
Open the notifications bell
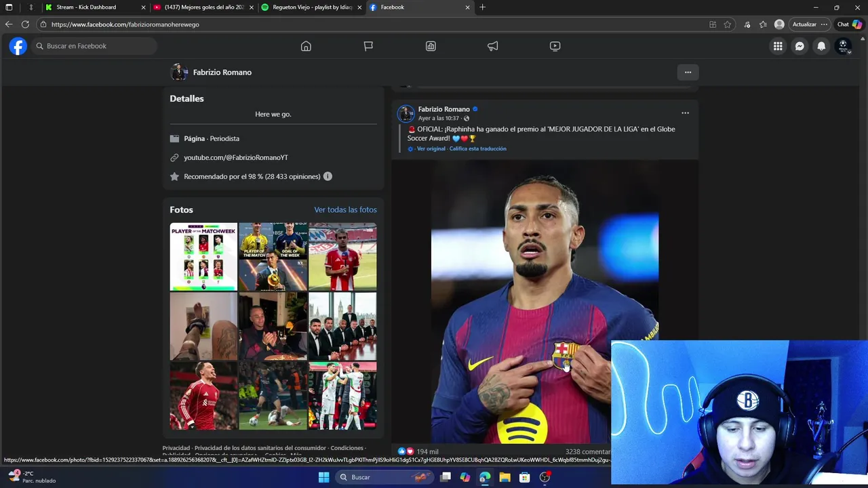[x=821, y=46]
